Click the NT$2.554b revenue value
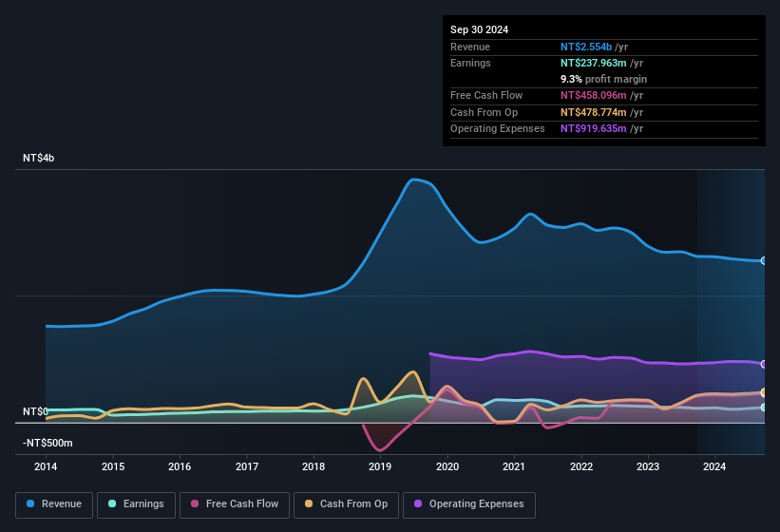Viewport: 780px width, 532px height. tap(586, 47)
